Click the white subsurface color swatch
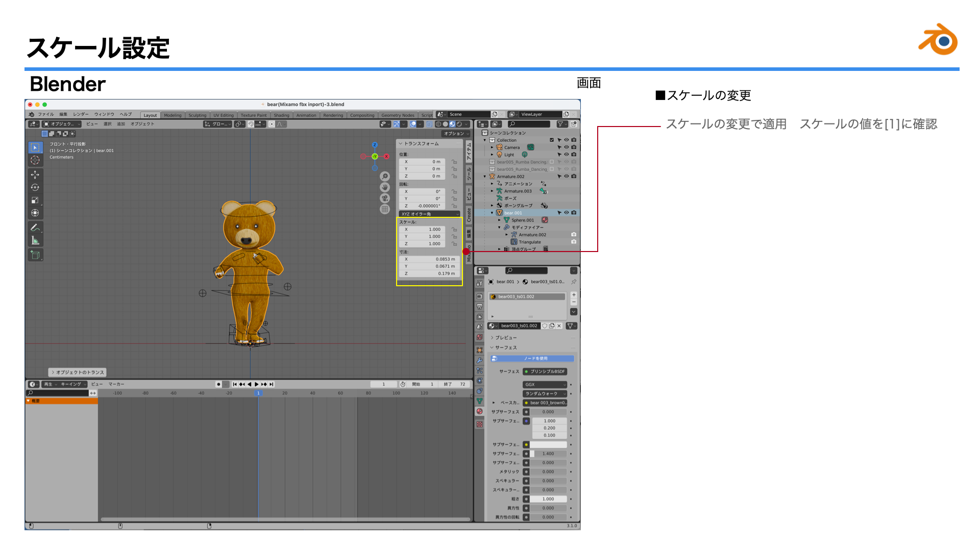This screenshot has width=980, height=551. point(549,445)
